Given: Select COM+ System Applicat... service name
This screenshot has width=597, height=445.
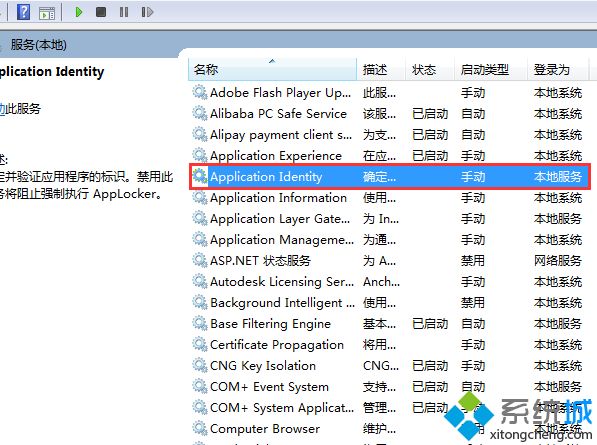Looking at the screenshot, I should [x=282, y=407].
